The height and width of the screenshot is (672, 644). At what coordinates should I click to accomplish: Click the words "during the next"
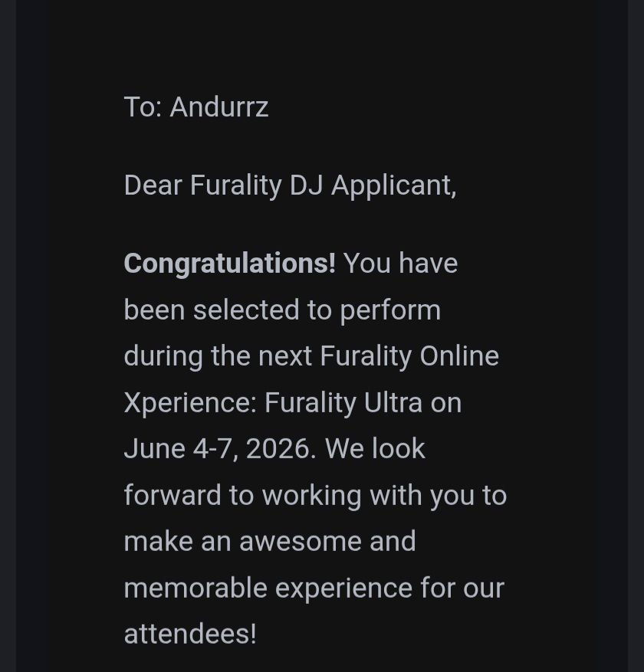[x=218, y=356]
